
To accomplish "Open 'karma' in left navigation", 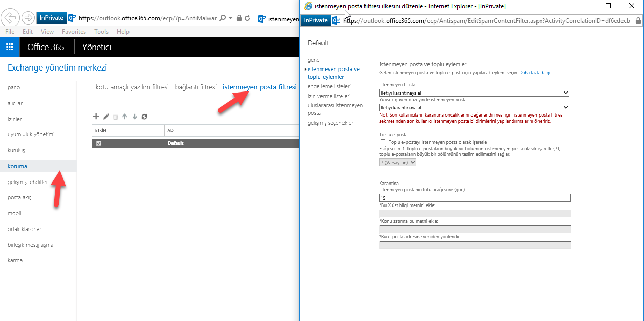I will pos(15,260).
